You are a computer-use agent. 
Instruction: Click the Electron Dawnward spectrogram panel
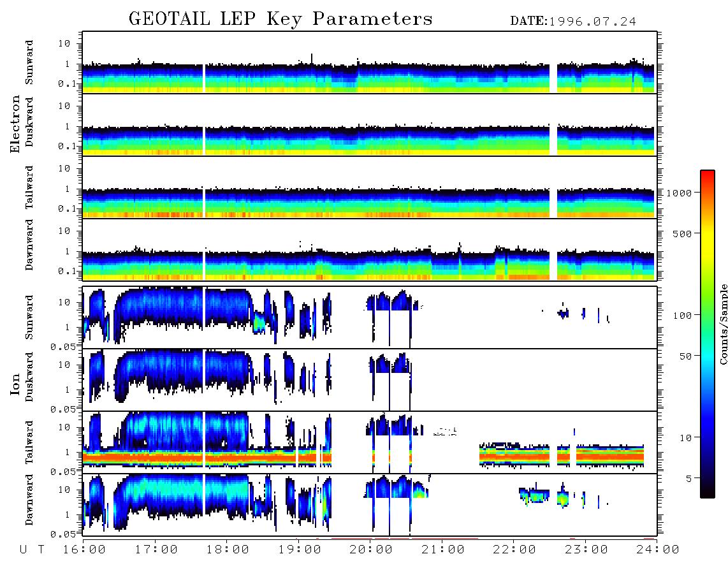coord(370,250)
